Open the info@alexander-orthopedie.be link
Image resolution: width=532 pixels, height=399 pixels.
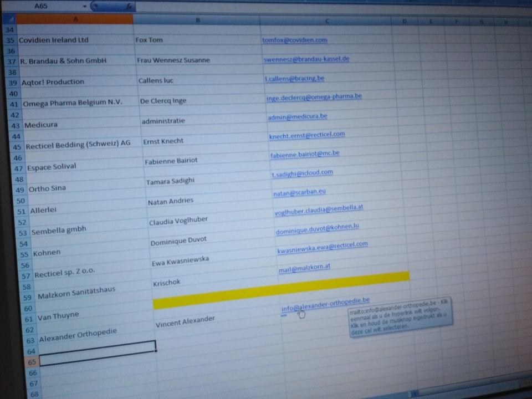click(x=325, y=304)
